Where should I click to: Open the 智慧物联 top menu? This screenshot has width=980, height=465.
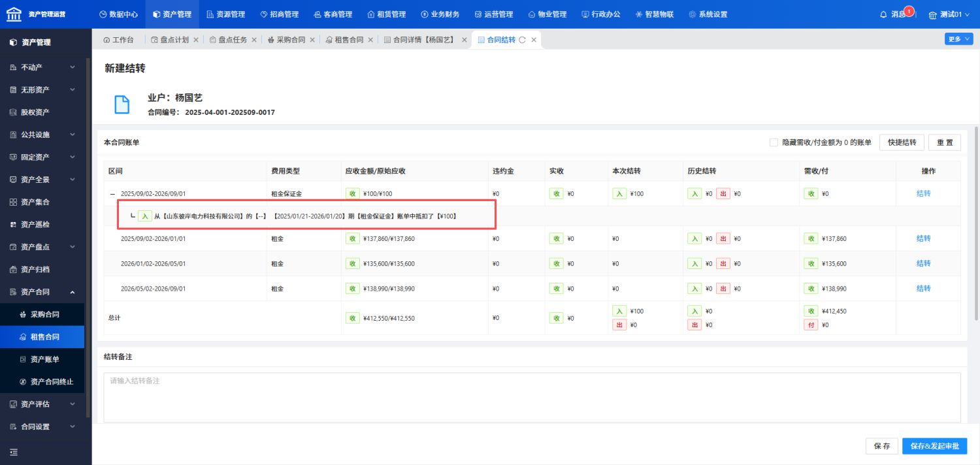tap(654, 14)
